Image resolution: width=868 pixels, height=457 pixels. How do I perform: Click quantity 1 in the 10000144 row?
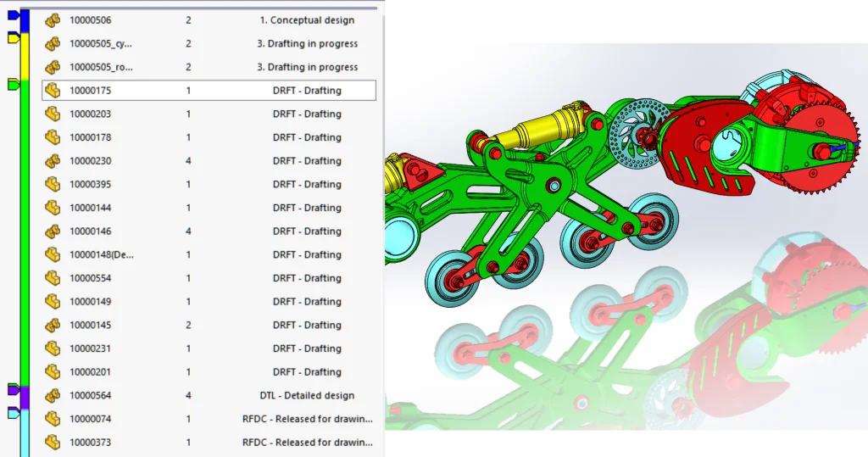click(x=188, y=208)
